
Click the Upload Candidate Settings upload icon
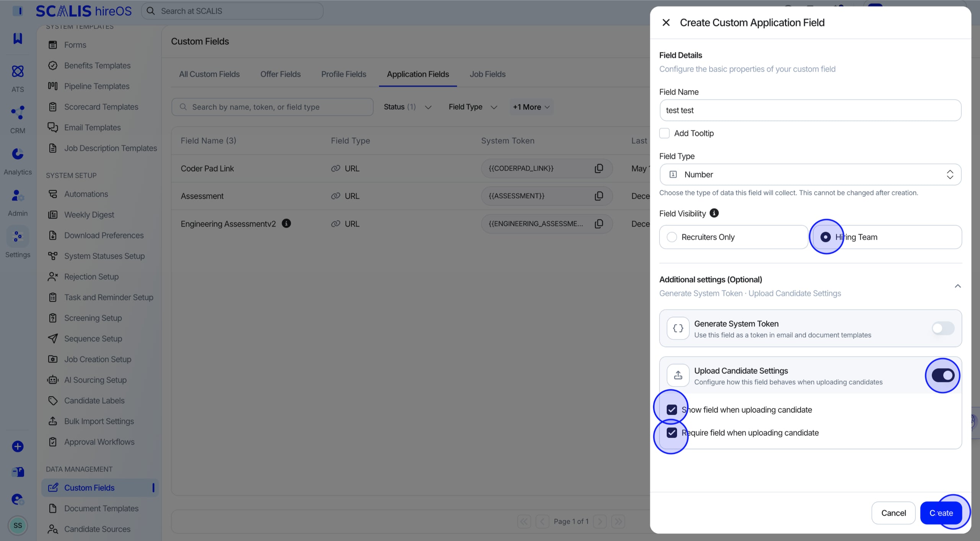coord(678,375)
